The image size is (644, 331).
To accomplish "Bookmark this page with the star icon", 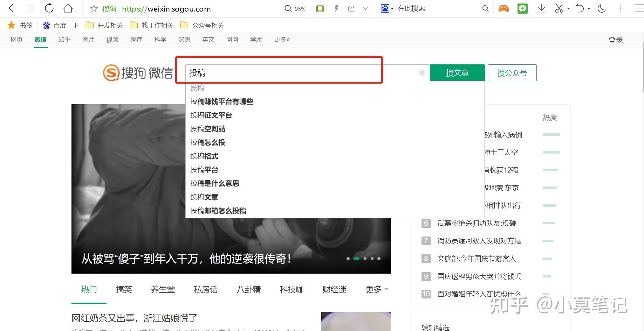I will [94, 9].
